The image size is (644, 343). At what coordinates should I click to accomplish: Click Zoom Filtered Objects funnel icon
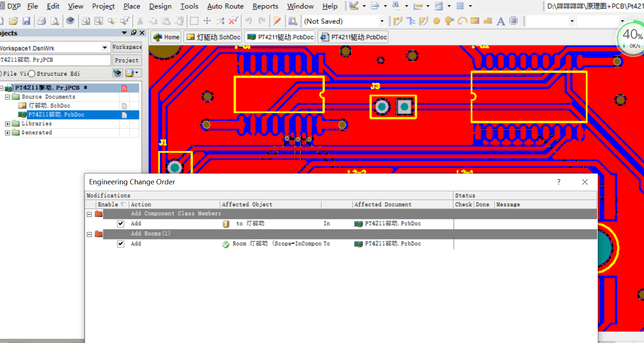click(x=125, y=21)
